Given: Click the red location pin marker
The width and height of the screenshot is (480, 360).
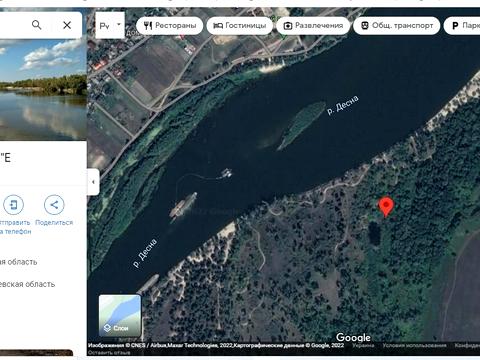Looking at the screenshot, I should pyautogui.click(x=386, y=207).
